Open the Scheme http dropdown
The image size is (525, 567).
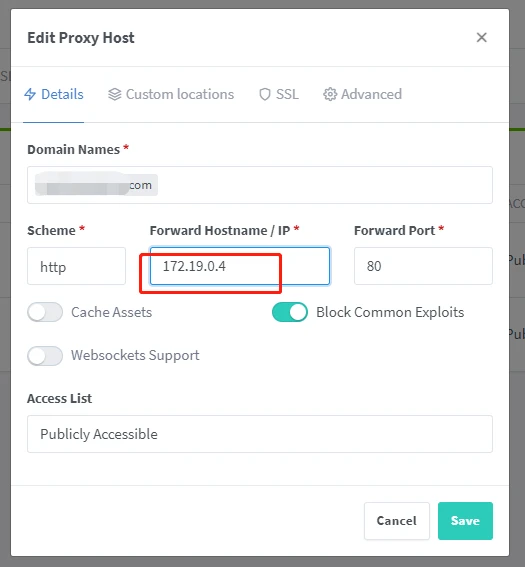pos(76,266)
